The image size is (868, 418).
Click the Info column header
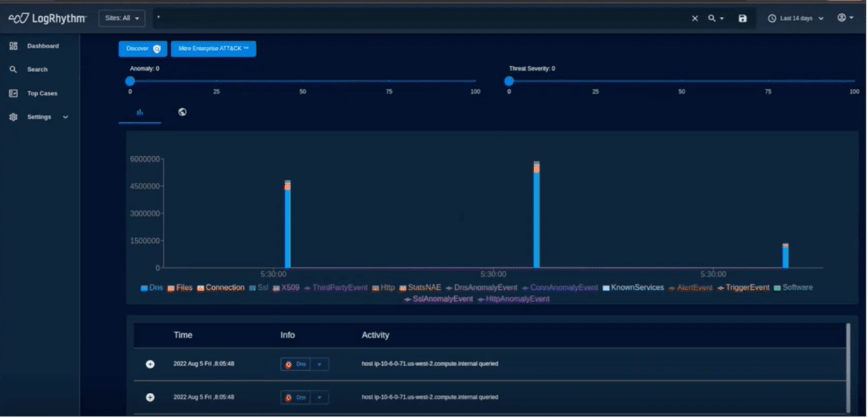tap(288, 335)
